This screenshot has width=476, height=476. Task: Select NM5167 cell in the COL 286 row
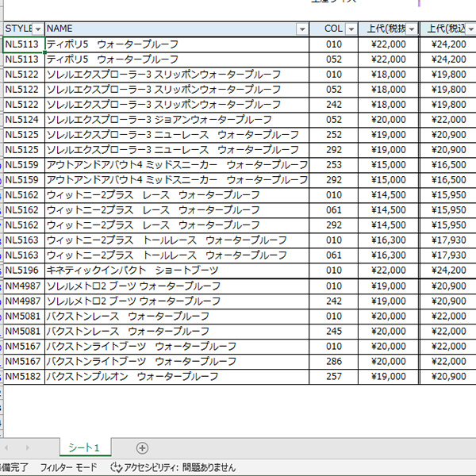click(x=24, y=362)
